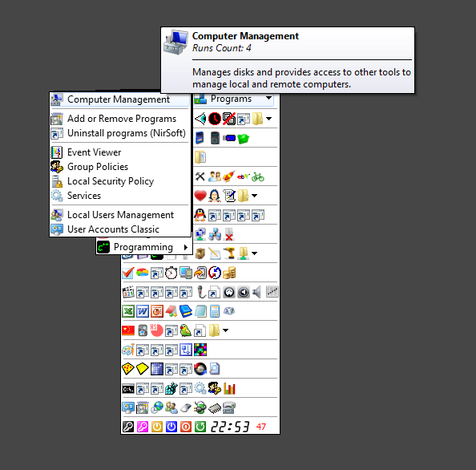Click the black key icon
Screen dimensions: 476x470
coord(128,427)
